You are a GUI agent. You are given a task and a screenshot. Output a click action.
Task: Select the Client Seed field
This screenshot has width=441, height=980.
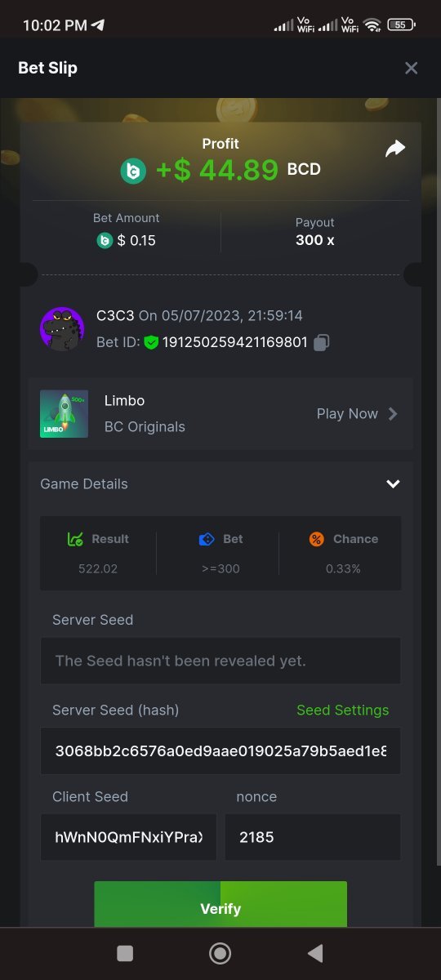[x=128, y=837]
